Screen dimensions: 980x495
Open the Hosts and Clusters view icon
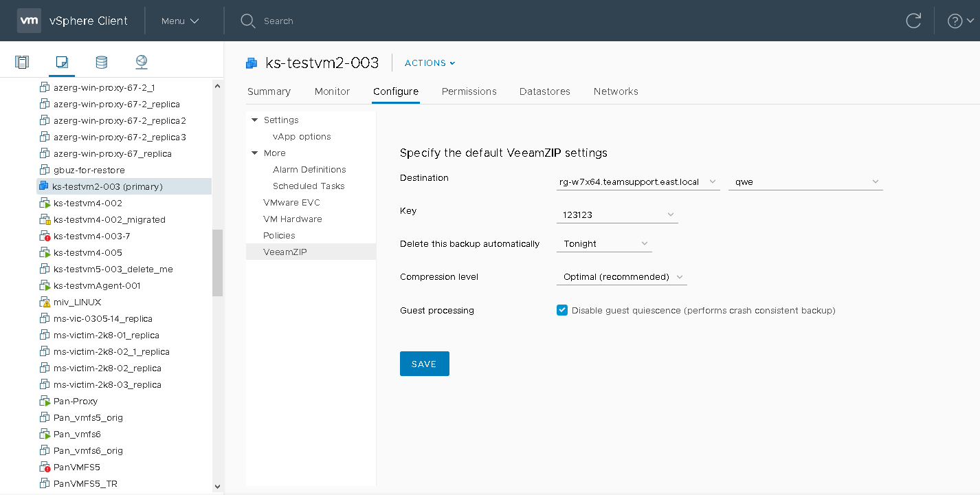click(22, 63)
